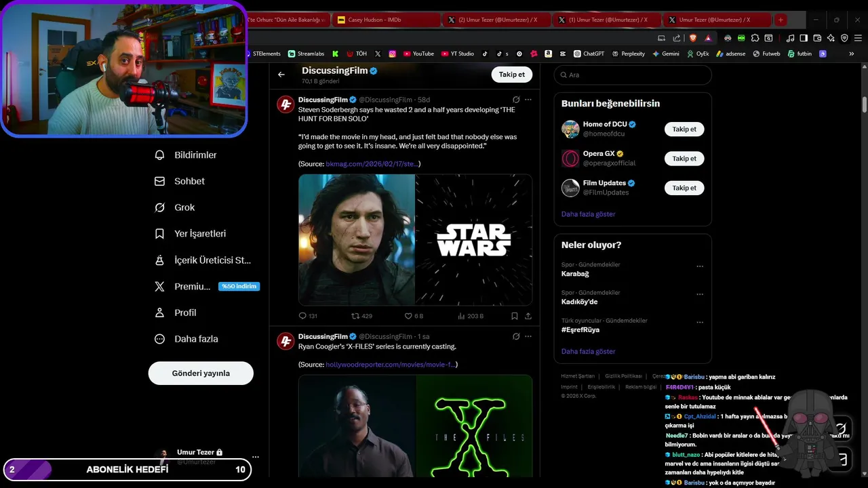Show more suggested accounts via Daha fazla göster

pos(588,214)
